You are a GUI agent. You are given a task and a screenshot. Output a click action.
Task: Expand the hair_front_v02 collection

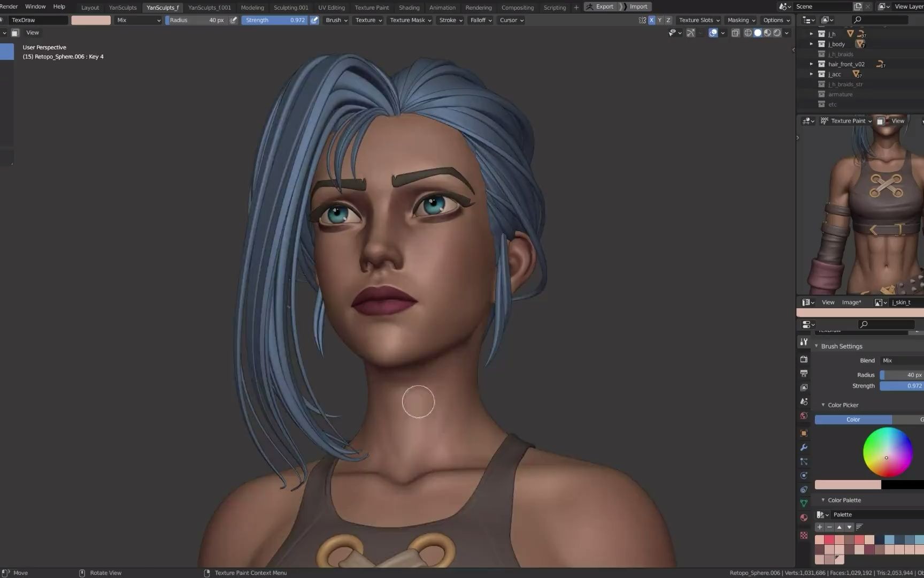tap(811, 64)
